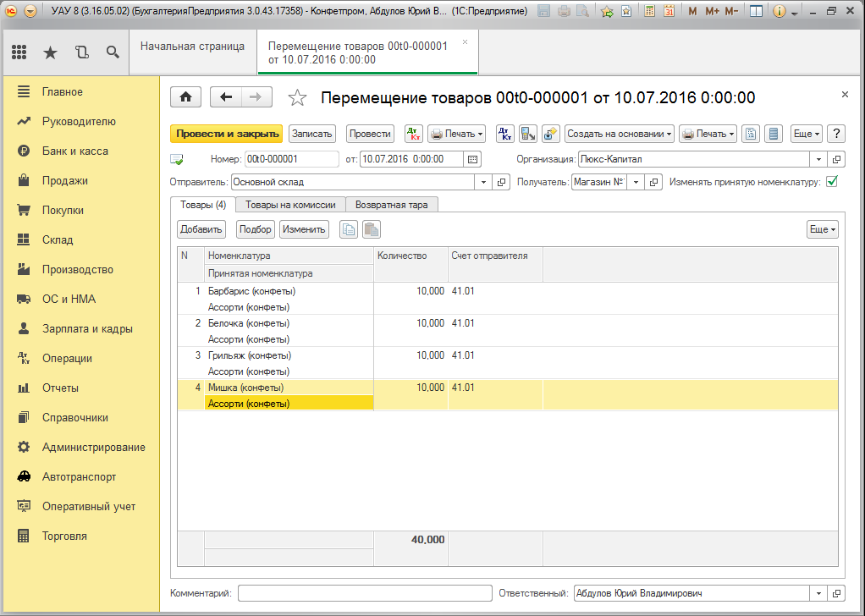Click the M+ memory button in title bar
The height and width of the screenshot is (616, 865).
(712, 11)
